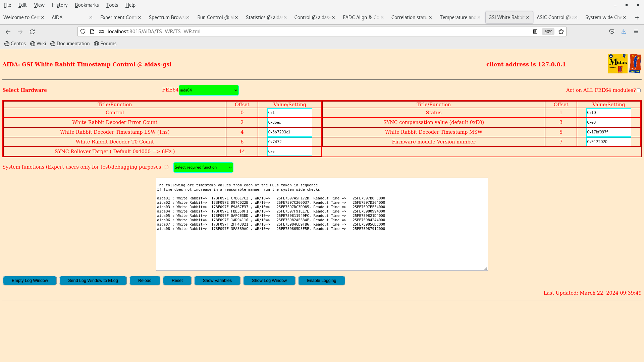The width and height of the screenshot is (644, 362).
Task: Tick the Act on ALL FEE64 modules checkbox
Action: coord(639,90)
